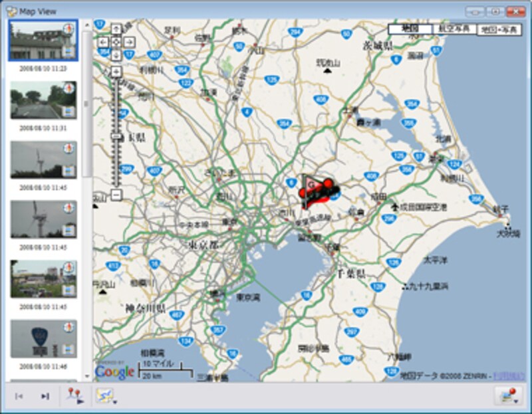Viewport: 532px width, 414px height.
Task: Click the 筑波山 mountain label on the map
Action: click(x=328, y=62)
